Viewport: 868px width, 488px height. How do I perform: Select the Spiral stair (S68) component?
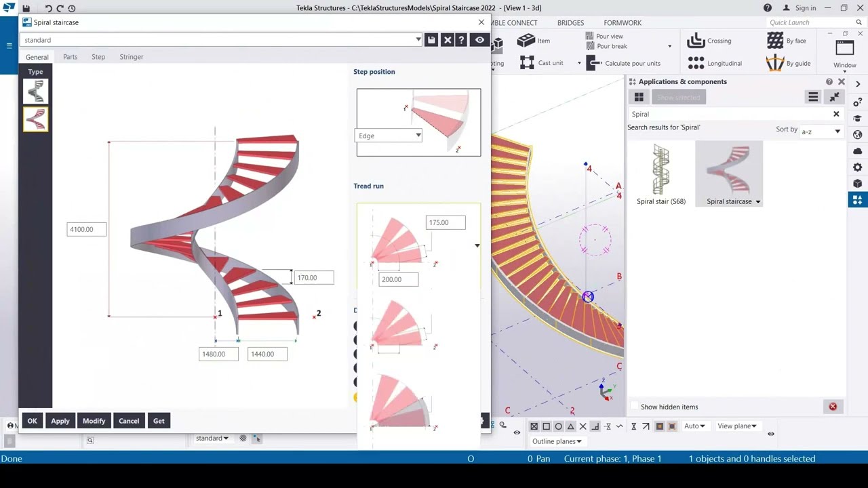pos(661,174)
